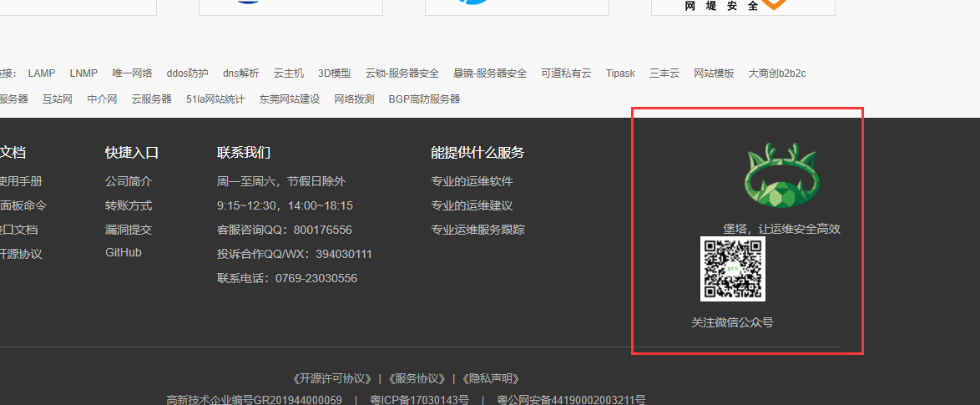Open the Tipask link
980x405 pixels.
(620, 73)
